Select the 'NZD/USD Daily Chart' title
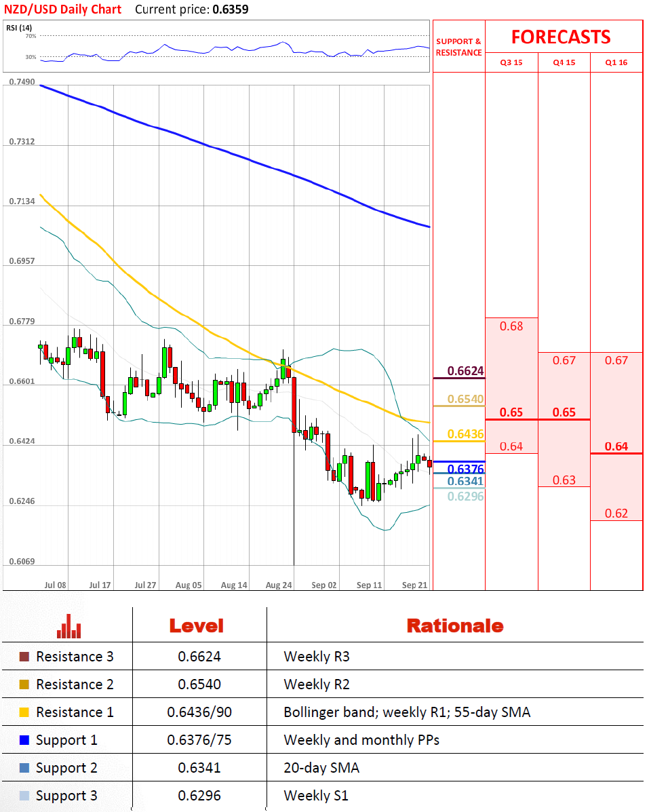The image size is (649, 812). pos(62,9)
